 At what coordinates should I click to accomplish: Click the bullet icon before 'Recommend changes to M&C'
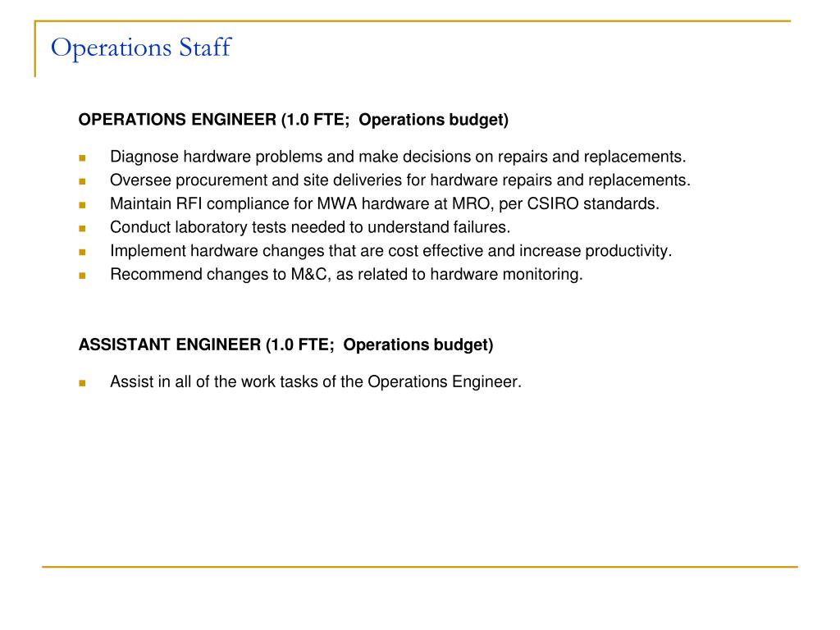click(x=82, y=276)
